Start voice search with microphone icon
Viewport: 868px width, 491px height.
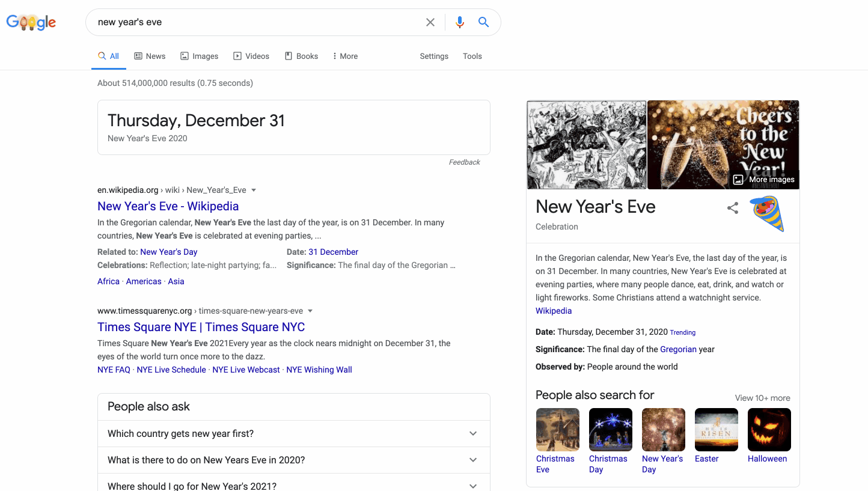[460, 22]
